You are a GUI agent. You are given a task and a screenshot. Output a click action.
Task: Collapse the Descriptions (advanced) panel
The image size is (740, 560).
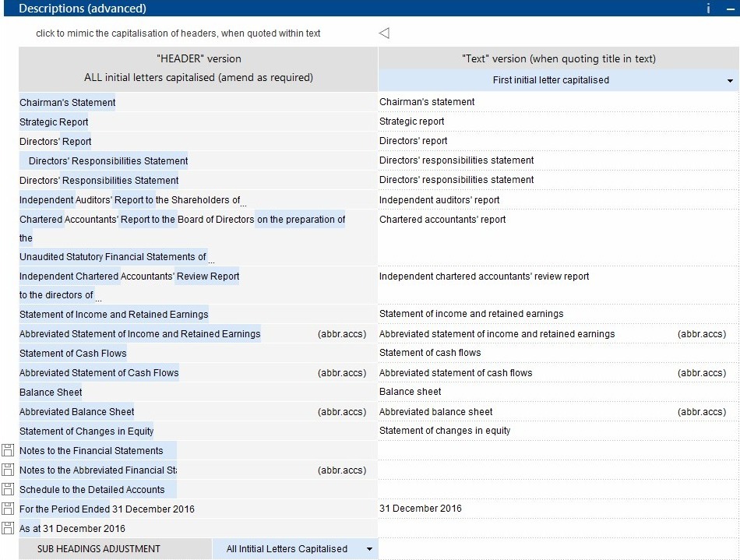[x=730, y=9]
